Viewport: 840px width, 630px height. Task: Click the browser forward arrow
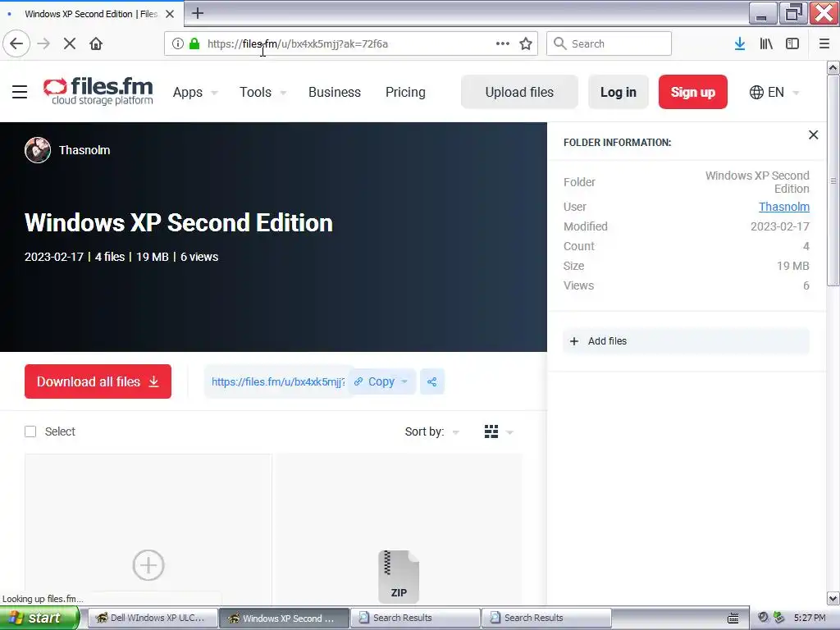pyautogui.click(x=43, y=43)
